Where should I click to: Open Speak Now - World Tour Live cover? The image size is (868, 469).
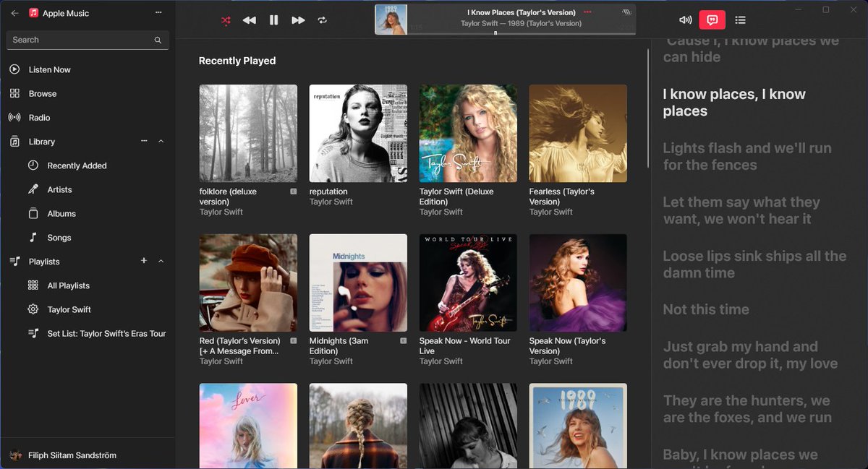468,283
